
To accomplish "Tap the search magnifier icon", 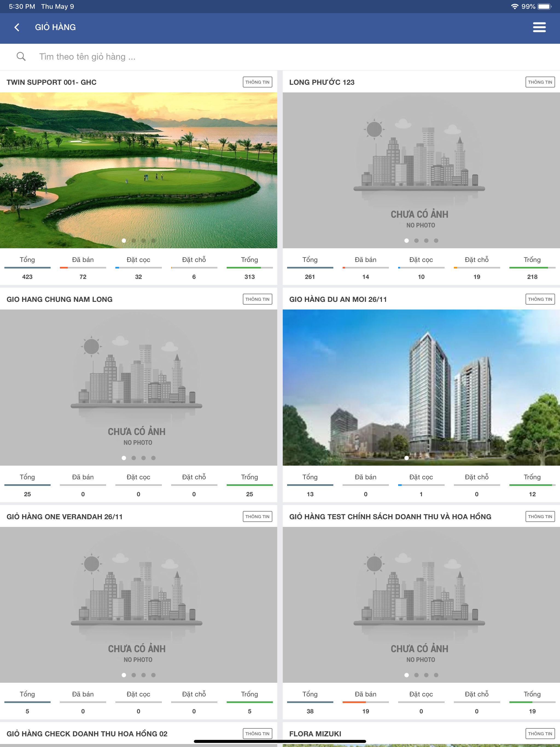I will point(21,56).
